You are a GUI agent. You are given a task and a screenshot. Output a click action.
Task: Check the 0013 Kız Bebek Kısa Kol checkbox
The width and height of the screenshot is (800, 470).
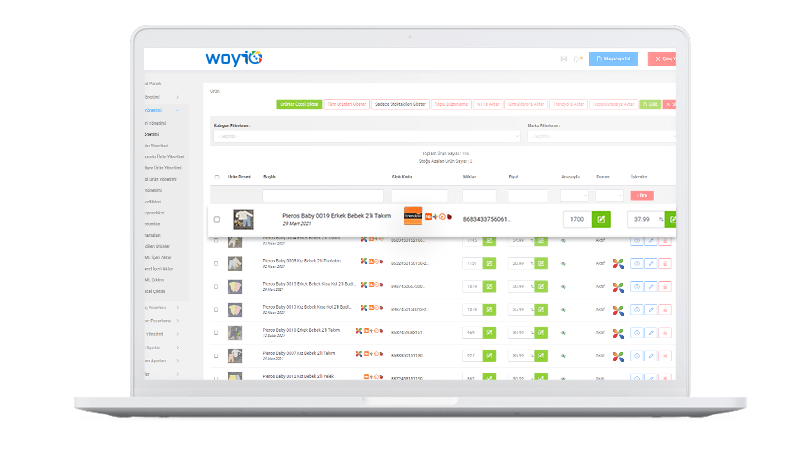coord(216,310)
